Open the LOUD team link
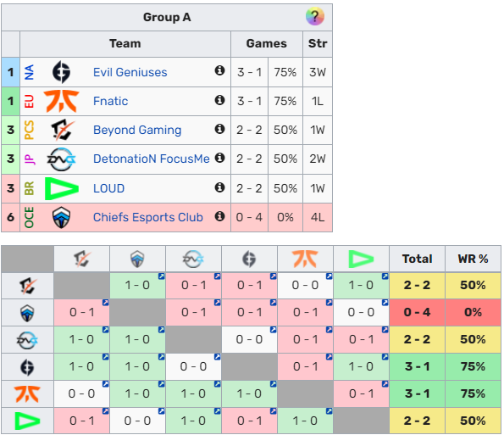Screen dimensions: 504x435 point(108,188)
